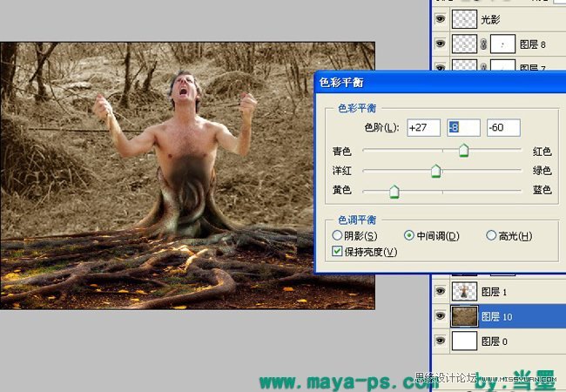The width and height of the screenshot is (566, 392).
Task: Click the 黄色–蓝色 slider handle
Action: [394, 192]
